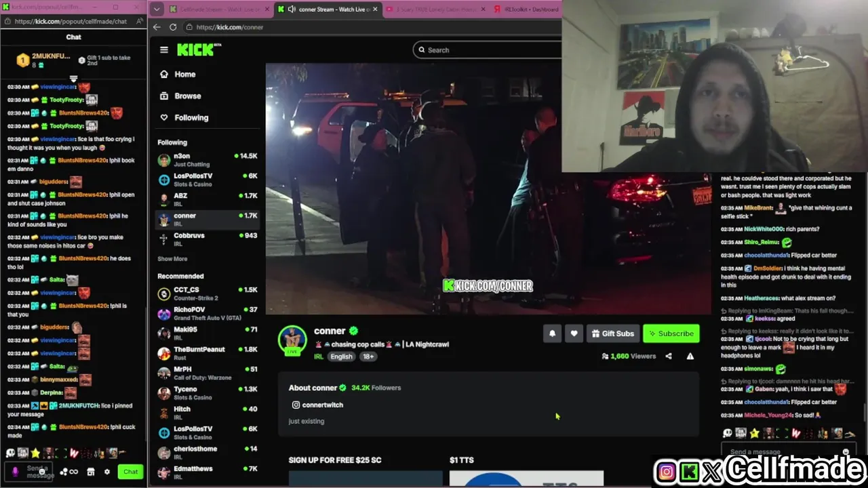Open connertwitch Instagram link

tap(317, 405)
